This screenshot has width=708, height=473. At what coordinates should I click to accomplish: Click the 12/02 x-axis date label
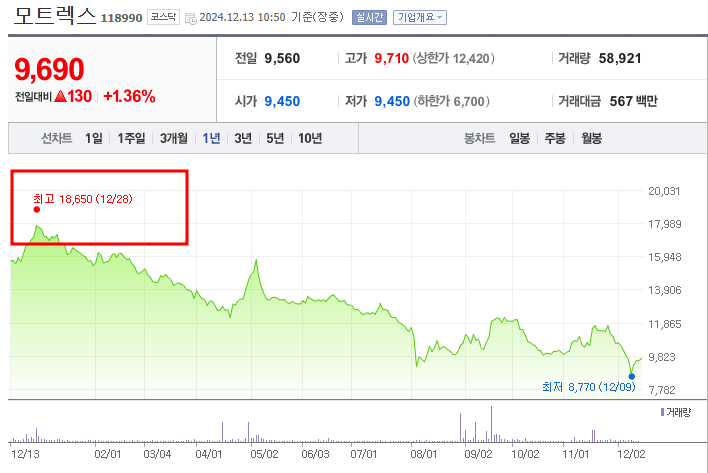[631, 454]
